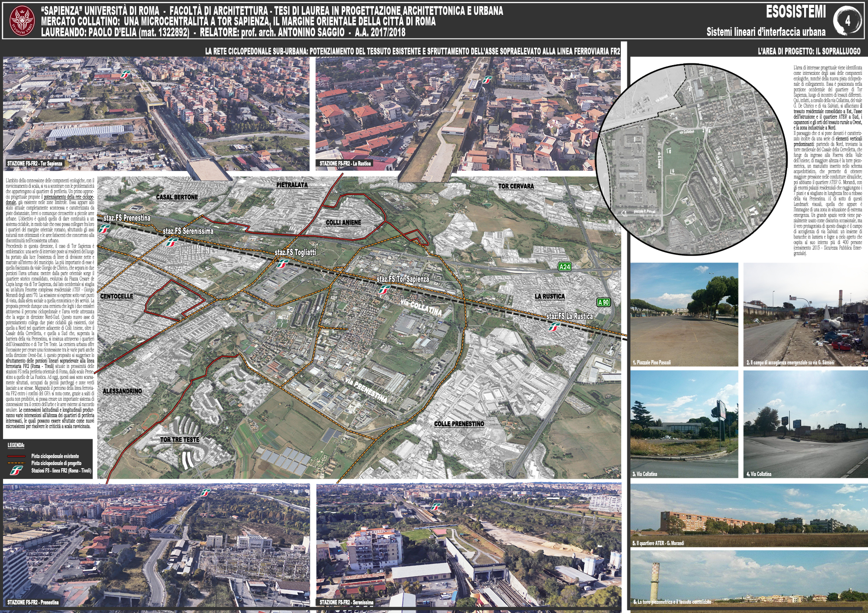The width and height of the screenshot is (868, 613).
Task: Click the green A90 highway sign
Action: pos(603,302)
